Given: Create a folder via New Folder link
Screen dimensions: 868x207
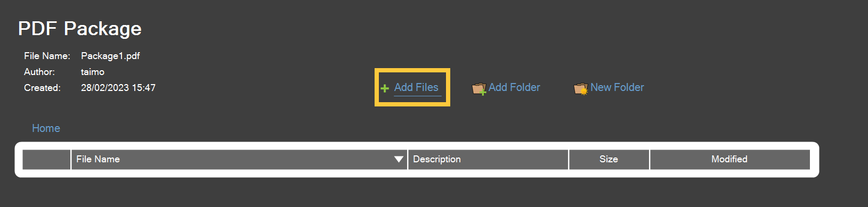Looking at the screenshot, I should coord(617,87).
